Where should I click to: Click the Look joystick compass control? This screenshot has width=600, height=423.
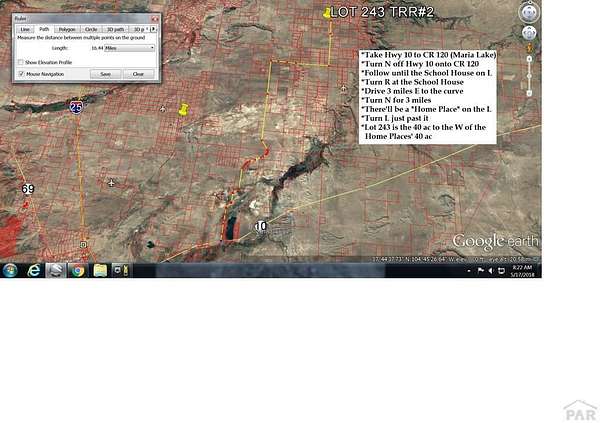pyautogui.click(x=528, y=13)
